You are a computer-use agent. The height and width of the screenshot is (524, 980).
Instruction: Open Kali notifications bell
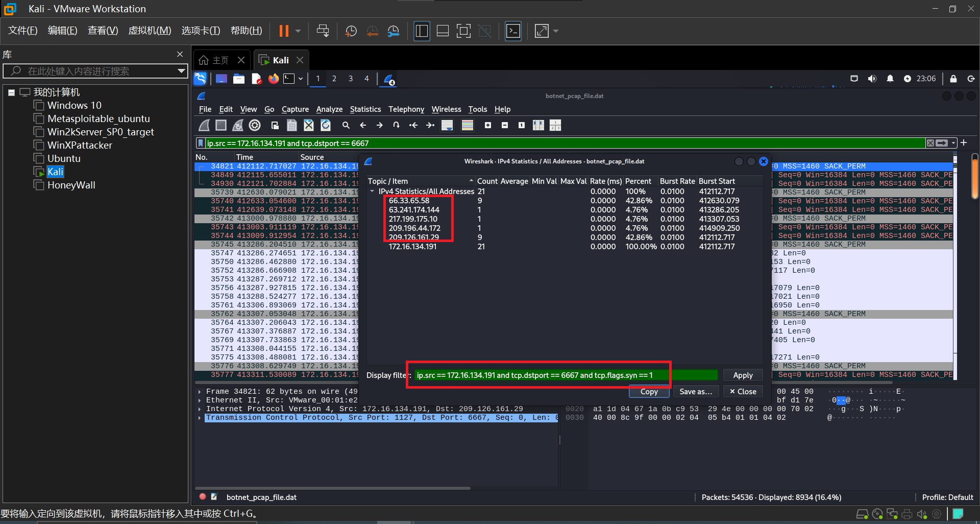pos(890,79)
